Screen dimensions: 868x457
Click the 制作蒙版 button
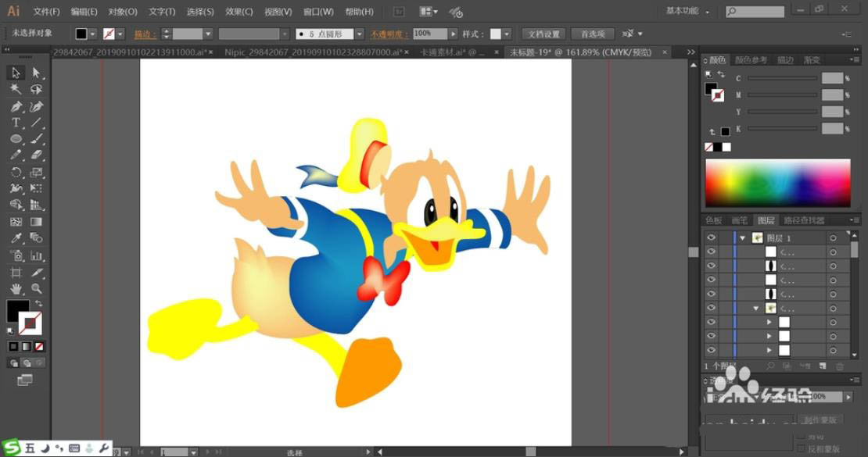click(820, 420)
